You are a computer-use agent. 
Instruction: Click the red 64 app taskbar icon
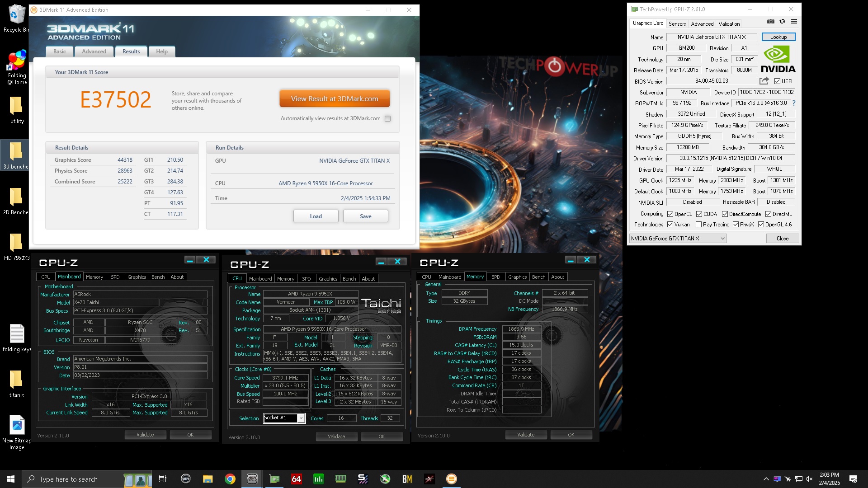(296, 479)
